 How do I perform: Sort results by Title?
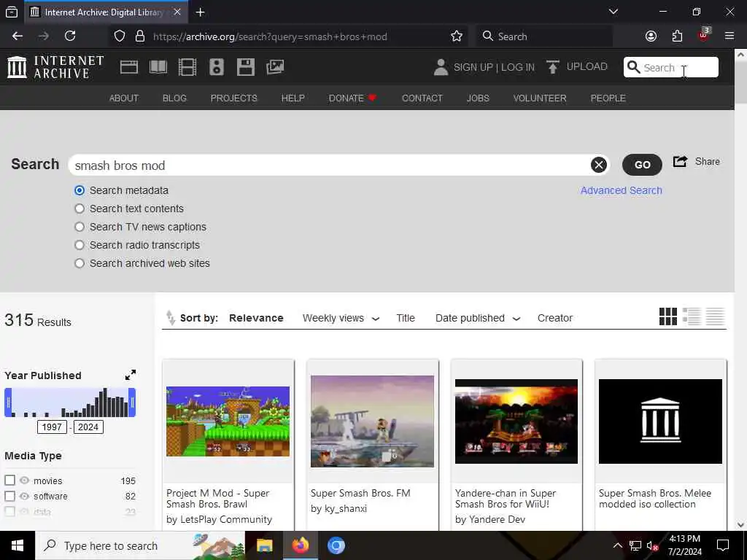coord(406,318)
